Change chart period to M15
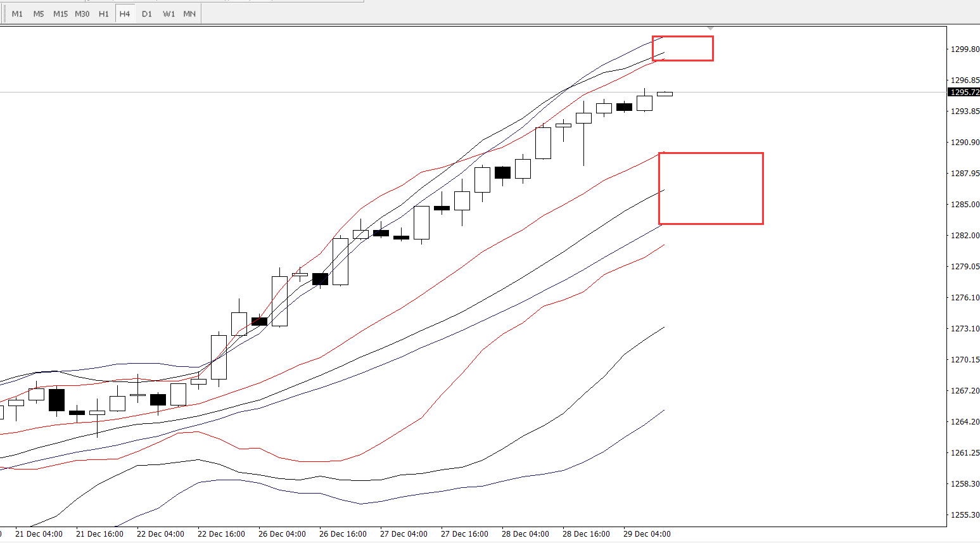Viewport: 980px width, 543px height. point(60,14)
